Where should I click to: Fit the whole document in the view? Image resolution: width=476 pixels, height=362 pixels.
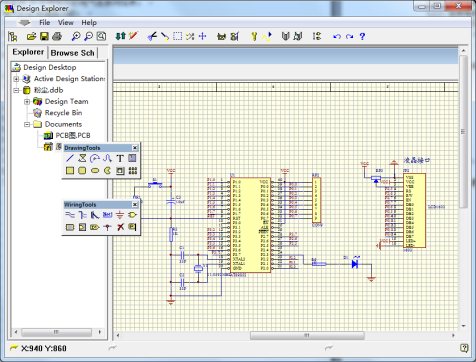(x=101, y=36)
